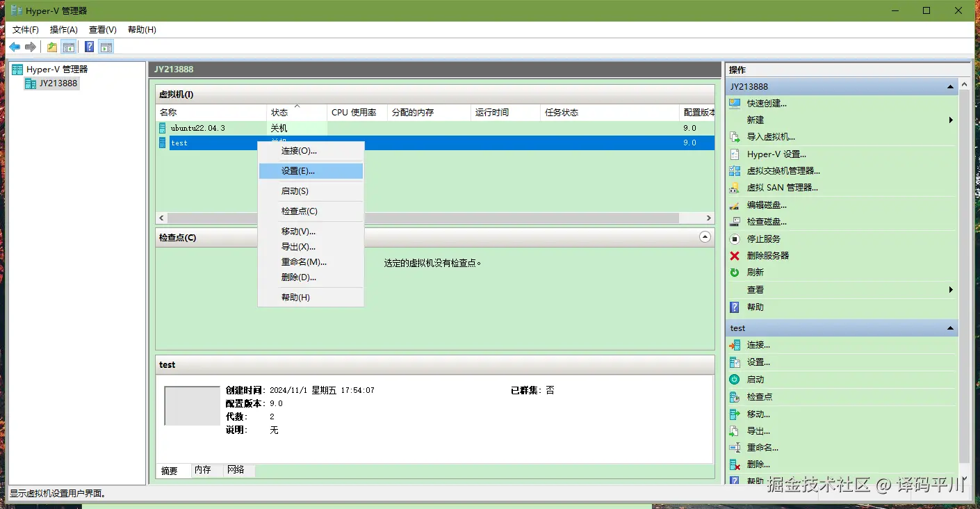Select Hyper-V 管理器 root in the tree
The height and width of the screenshot is (509, 980).
click(x=57, y=70)
